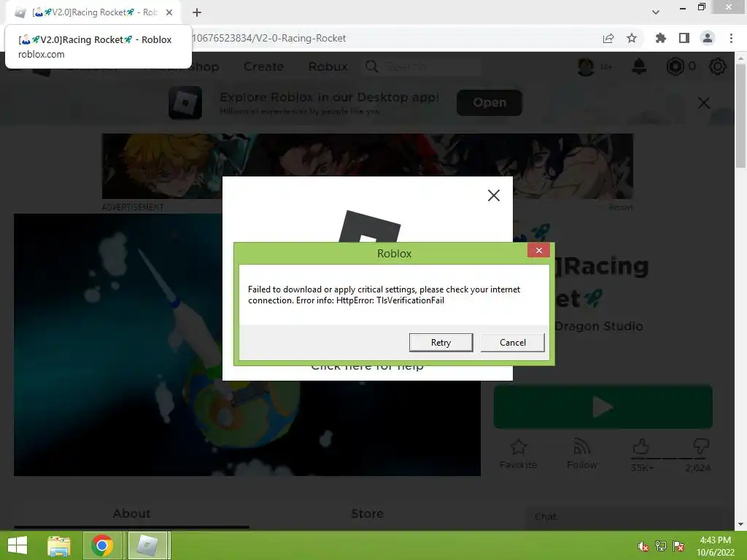Viewport: 747px width, 560px height.
Task: Bookmark this page with the star icon
Action: (632, 38)
